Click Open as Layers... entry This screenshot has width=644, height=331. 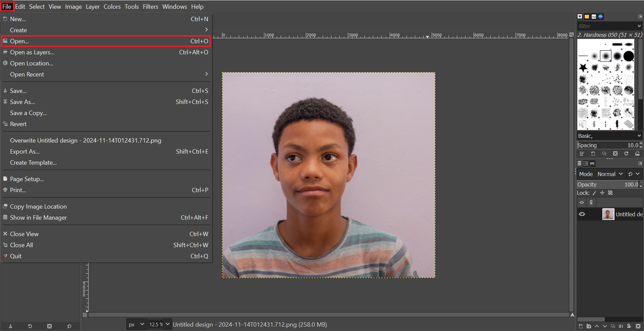click(x=106, y=52)
